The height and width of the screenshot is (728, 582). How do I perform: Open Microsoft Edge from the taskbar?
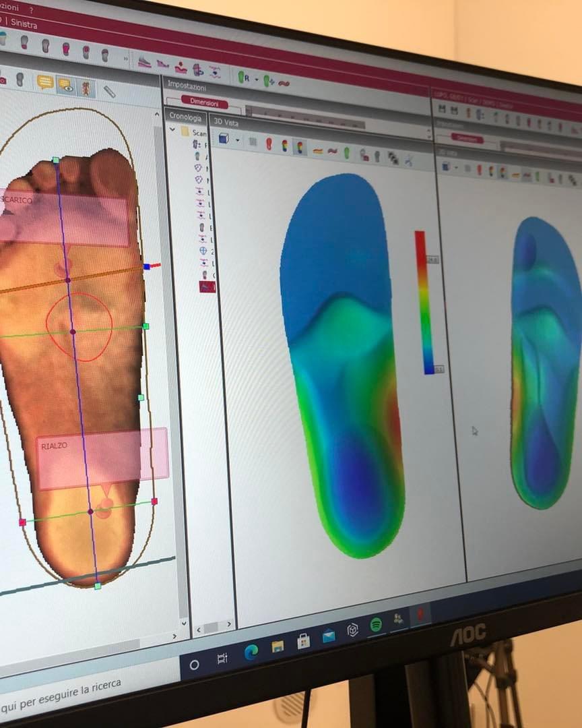click(251, 653)
